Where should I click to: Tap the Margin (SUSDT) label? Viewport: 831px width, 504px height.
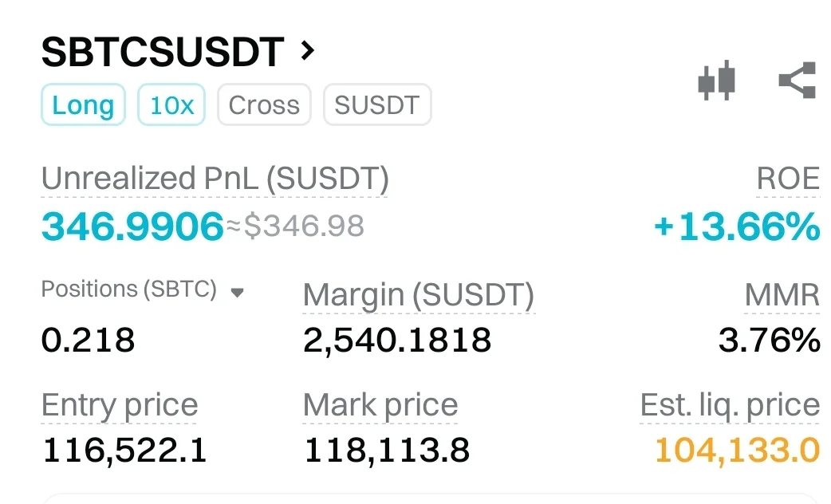[418, 295]
